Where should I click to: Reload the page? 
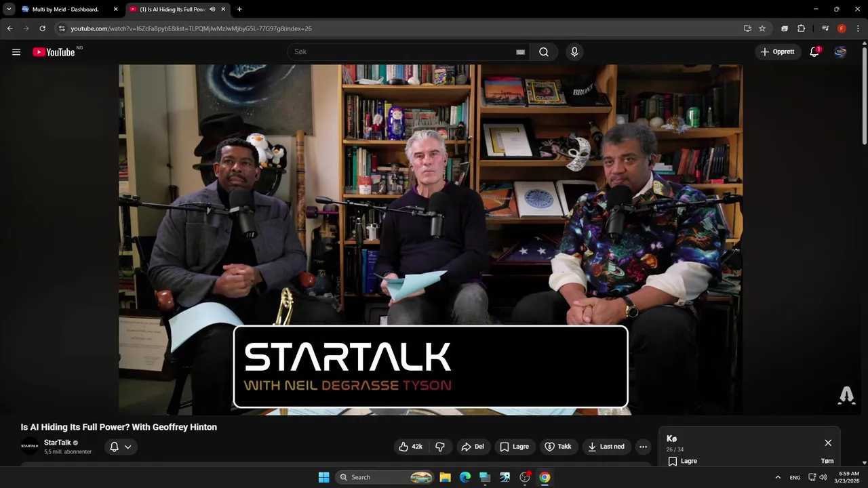click(x=42, y=28)
